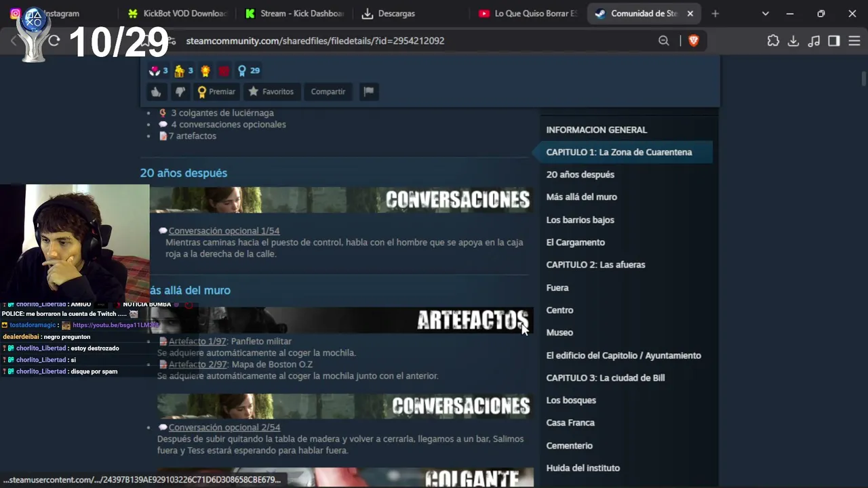Click chat message 'estoy destrozado'
This screenshot has width=868, height=488.
95,348
